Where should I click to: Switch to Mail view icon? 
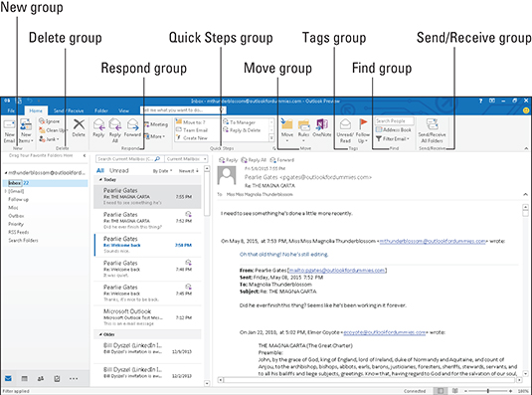(x=8, y=378)
